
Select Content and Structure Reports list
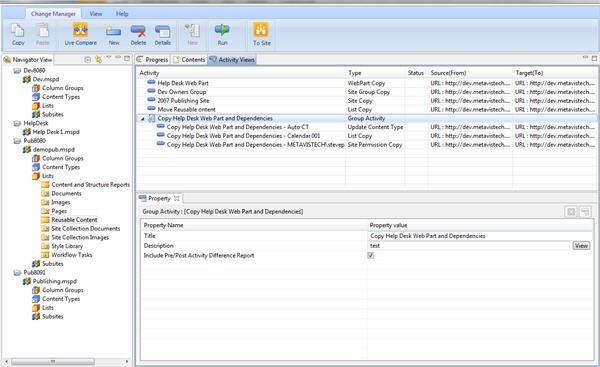[91, 185]
